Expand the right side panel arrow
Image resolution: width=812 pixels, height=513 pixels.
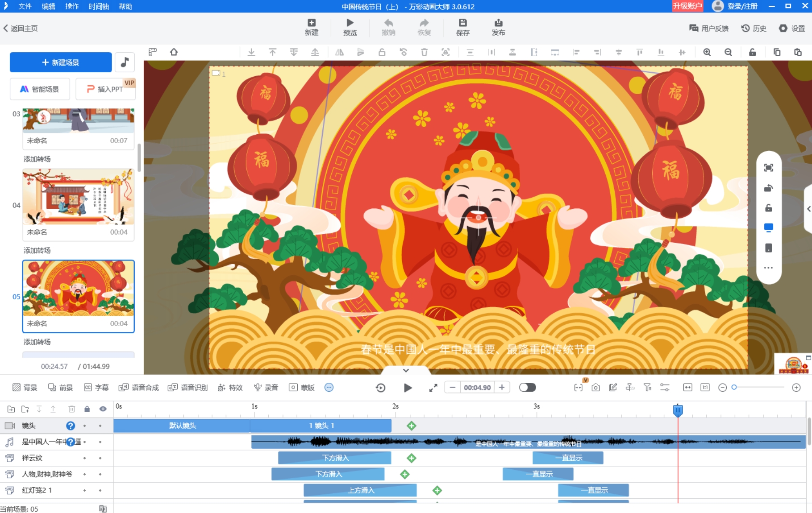[x=808, y=209]
